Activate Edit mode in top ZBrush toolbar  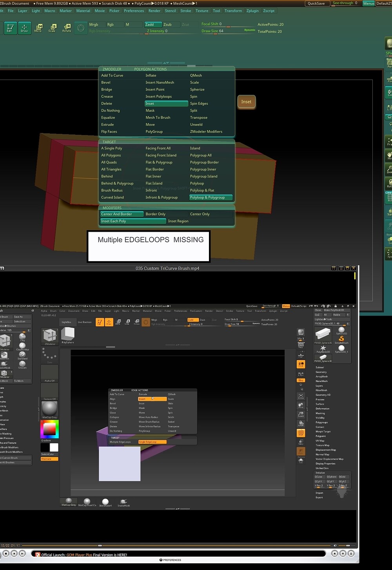[10, 28]
